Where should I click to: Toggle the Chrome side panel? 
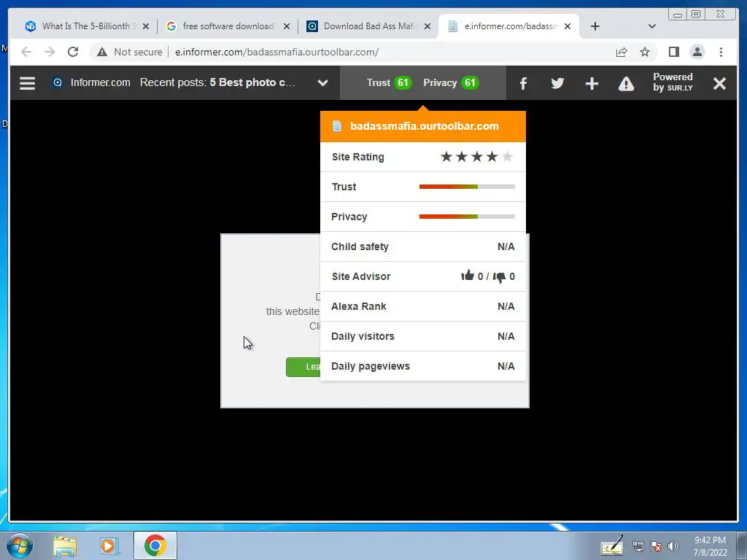pyautogui.click(x=673, y=52)
